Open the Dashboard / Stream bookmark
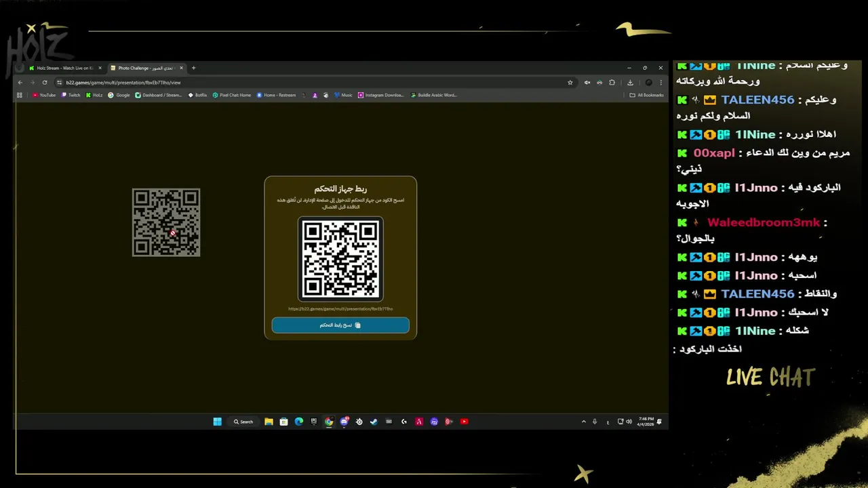 tap(159, 95)
